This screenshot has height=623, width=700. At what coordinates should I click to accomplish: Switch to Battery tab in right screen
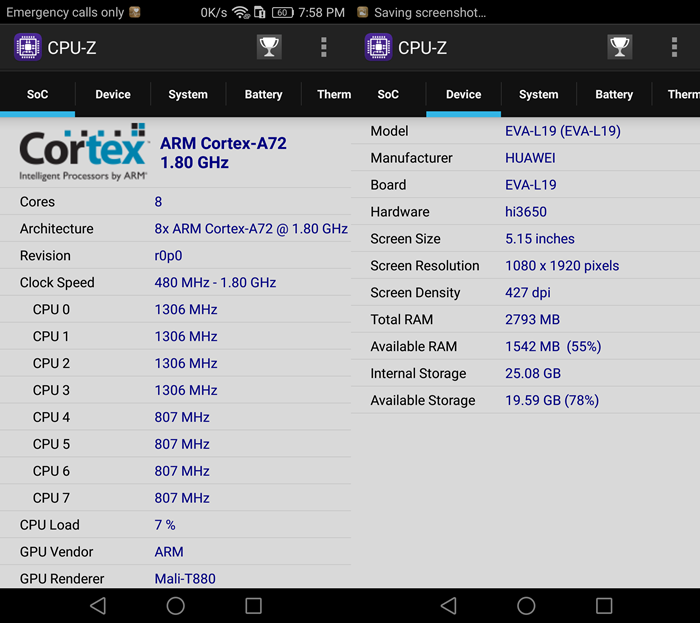614,95
